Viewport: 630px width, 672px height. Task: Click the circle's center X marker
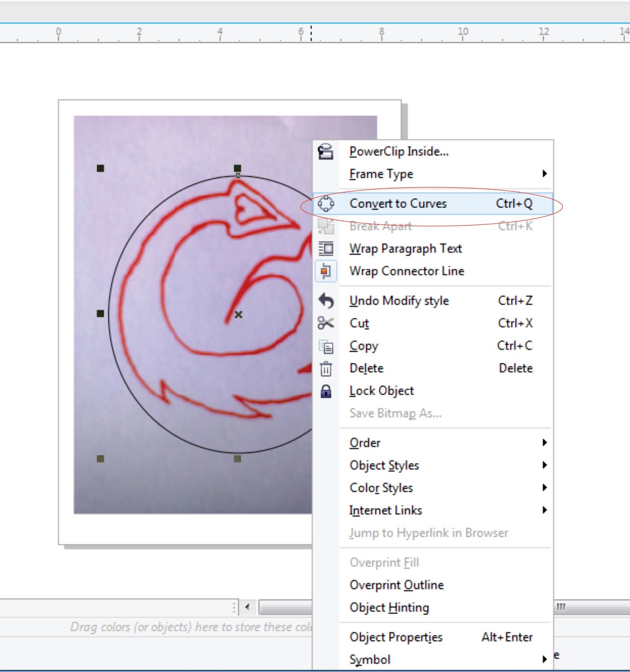(x=238, y=314)
